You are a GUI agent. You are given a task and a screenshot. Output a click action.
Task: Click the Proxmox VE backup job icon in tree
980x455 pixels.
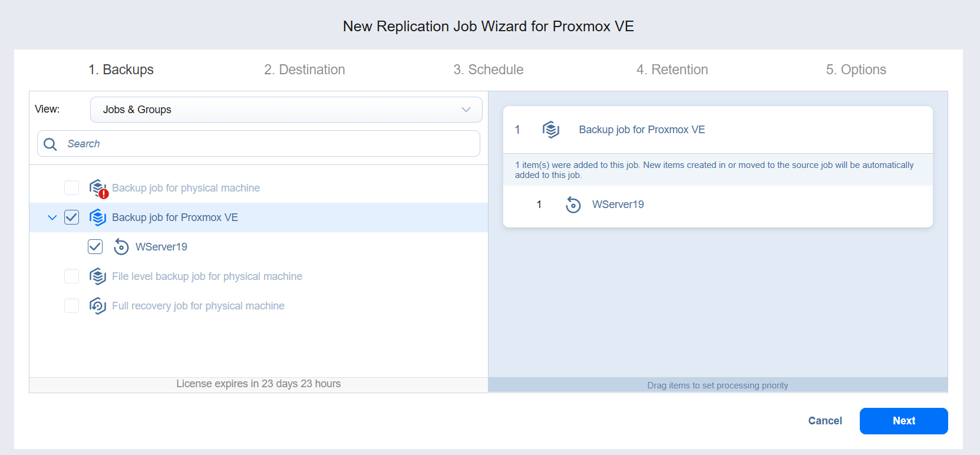tap(98, 217)
